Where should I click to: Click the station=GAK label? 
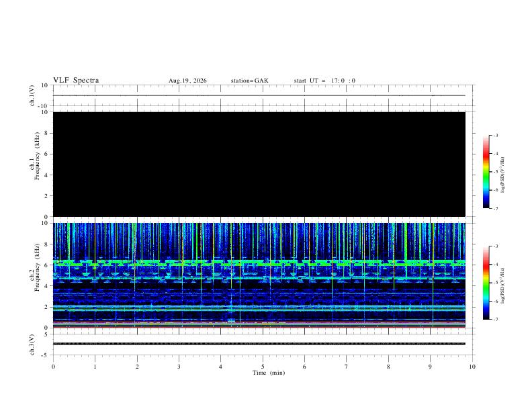249,81
